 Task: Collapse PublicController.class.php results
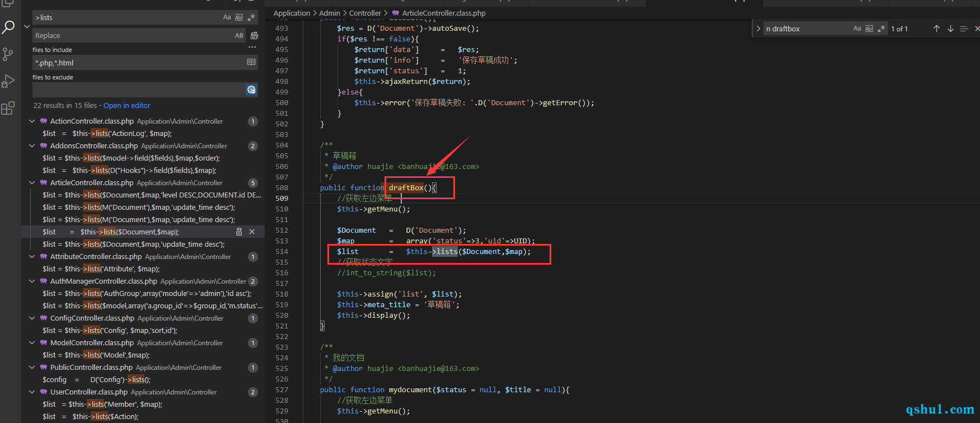(x=32, y=367)
